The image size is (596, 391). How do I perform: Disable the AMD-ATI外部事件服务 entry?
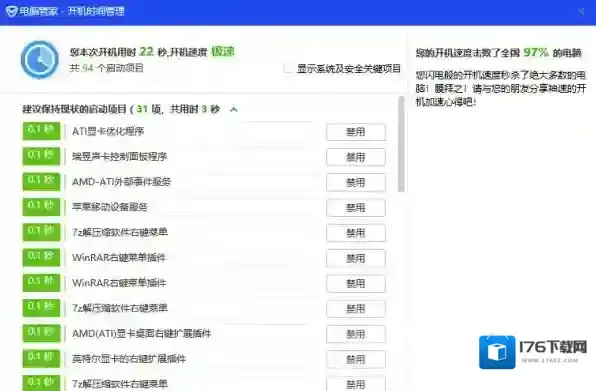(x=356, y=182)
